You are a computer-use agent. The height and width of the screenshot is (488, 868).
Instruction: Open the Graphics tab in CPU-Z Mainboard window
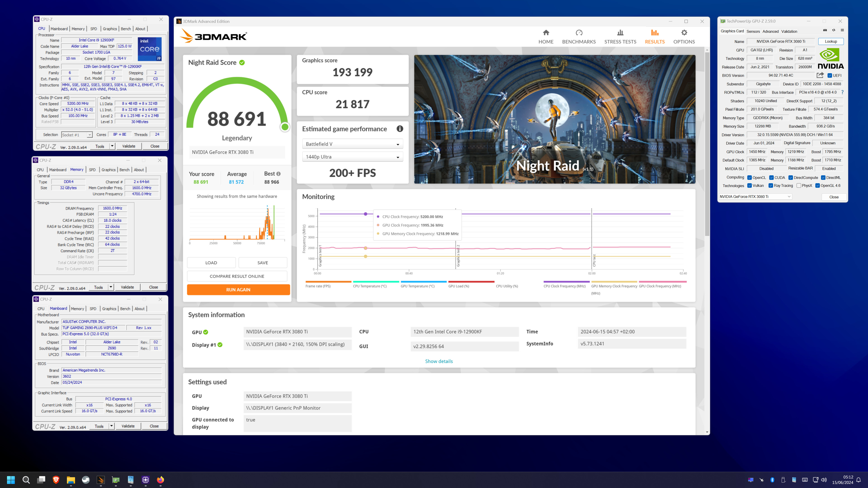tap(109, 308)
